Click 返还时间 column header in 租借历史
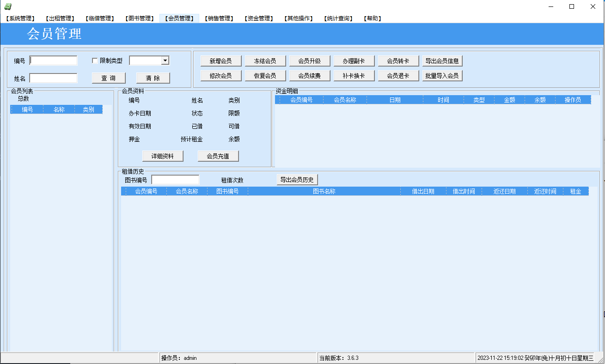The width and height of the screenshot is (605, 364). pyautogui.click(x=545, y=191)
